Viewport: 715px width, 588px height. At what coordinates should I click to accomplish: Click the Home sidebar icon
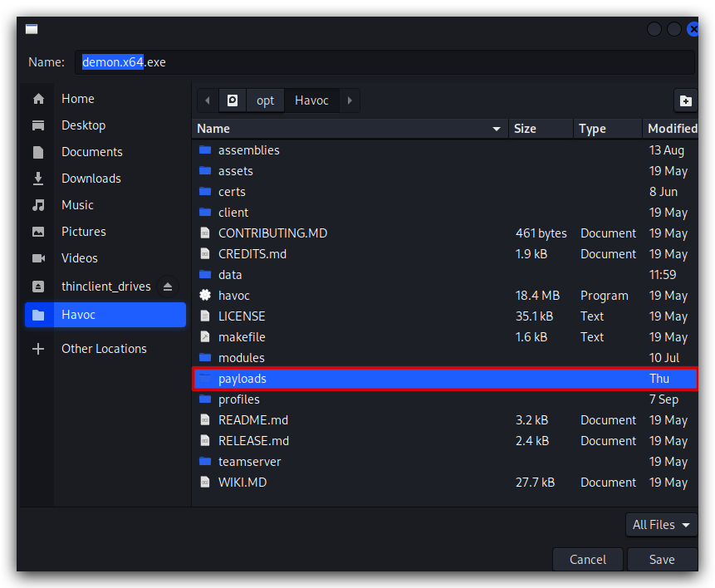pos(38,99)
